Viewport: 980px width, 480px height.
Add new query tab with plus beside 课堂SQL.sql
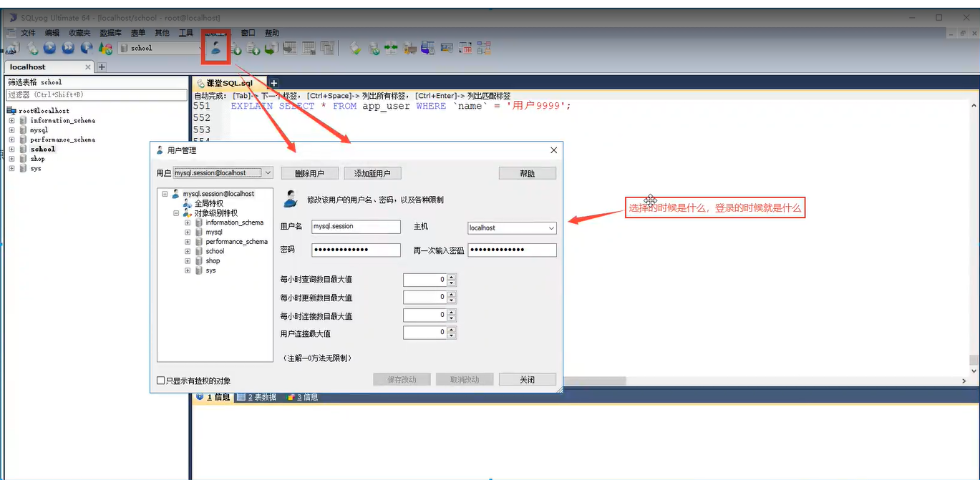[273, 83]
